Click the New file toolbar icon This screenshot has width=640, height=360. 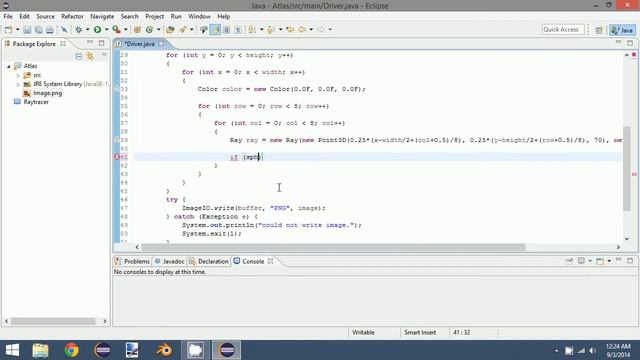(x=8, y=29)
